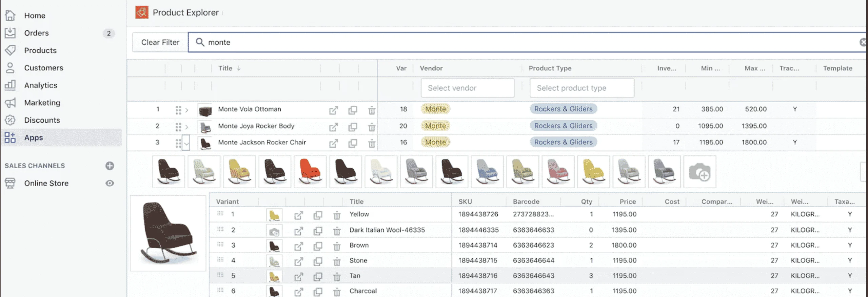Open Products in sidebar
Image resolution: width=868 pixels, height=297 pixels.
40,50
